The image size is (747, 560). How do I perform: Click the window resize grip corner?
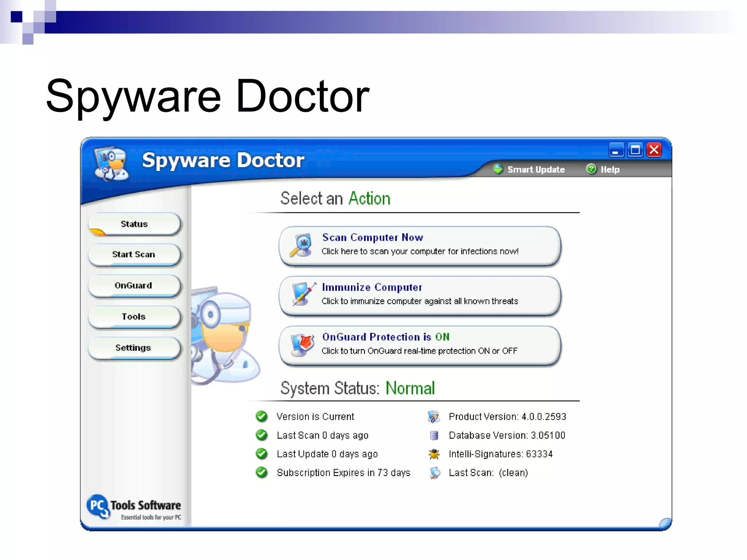point(665,524)
